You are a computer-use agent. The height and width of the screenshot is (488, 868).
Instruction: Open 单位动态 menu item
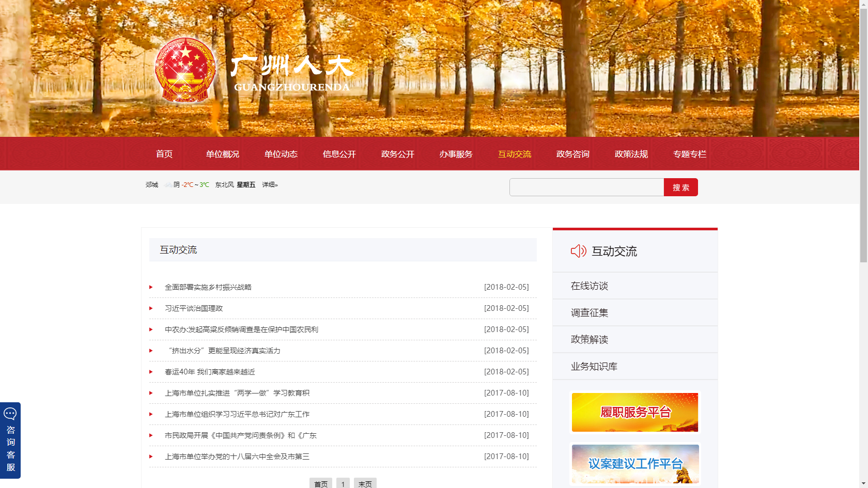(x=281, y=154)
